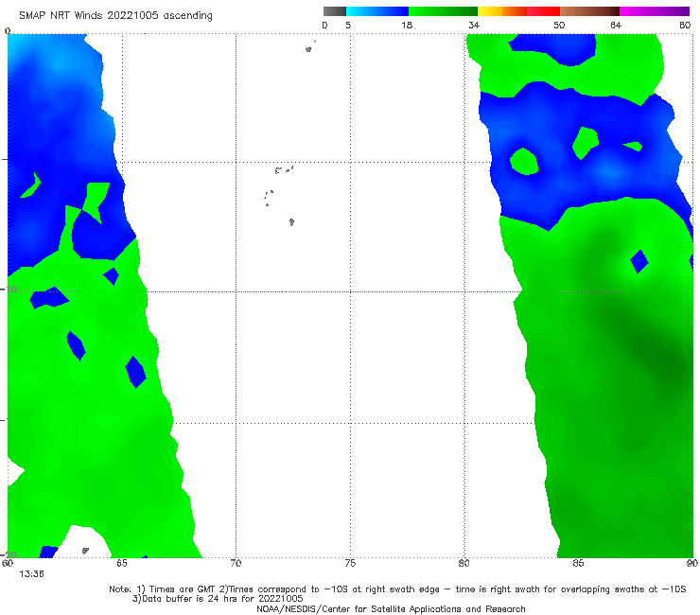This screenshot has width=700, height=615.
Task: Click the '80' label at color bar end
Action: pos(685,26)
